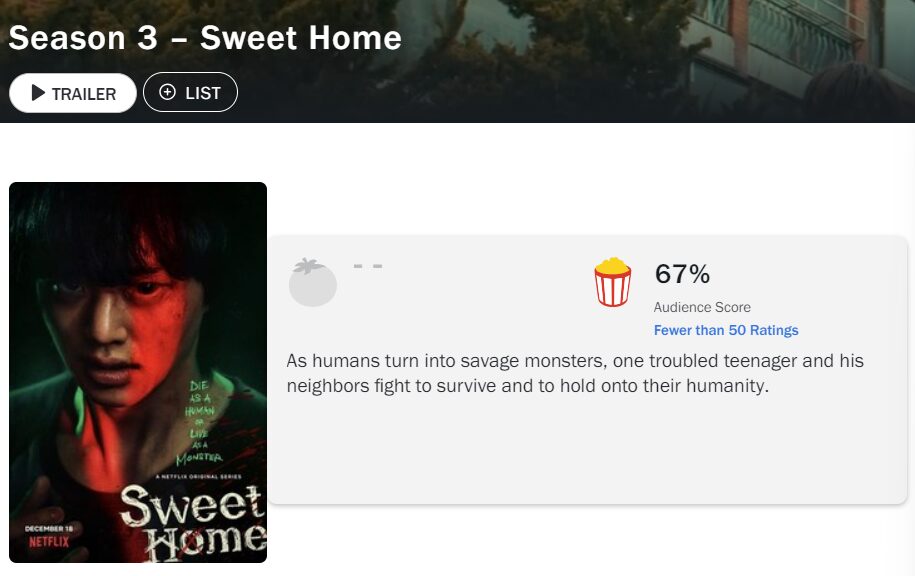Viewport: 915px width, 576px height.
Task: Click the 67% audience score value
Action: 682,274
